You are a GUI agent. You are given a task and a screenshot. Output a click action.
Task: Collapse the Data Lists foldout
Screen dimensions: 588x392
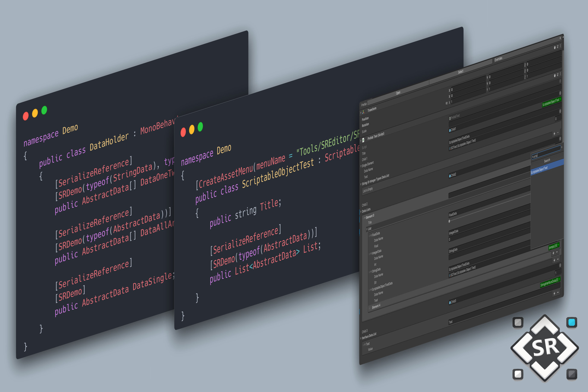pos(361,212)
